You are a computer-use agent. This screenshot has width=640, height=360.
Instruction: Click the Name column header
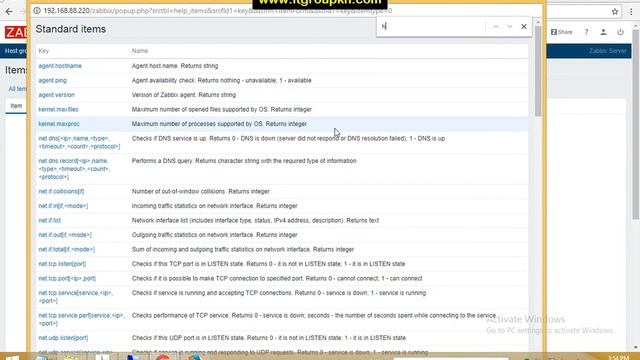(140, 51)
